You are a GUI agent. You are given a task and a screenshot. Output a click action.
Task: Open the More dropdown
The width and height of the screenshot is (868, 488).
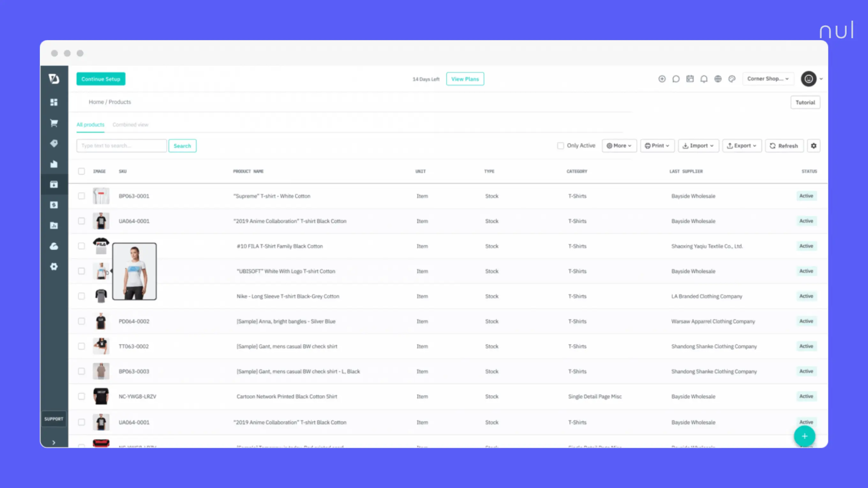[619, 146]
